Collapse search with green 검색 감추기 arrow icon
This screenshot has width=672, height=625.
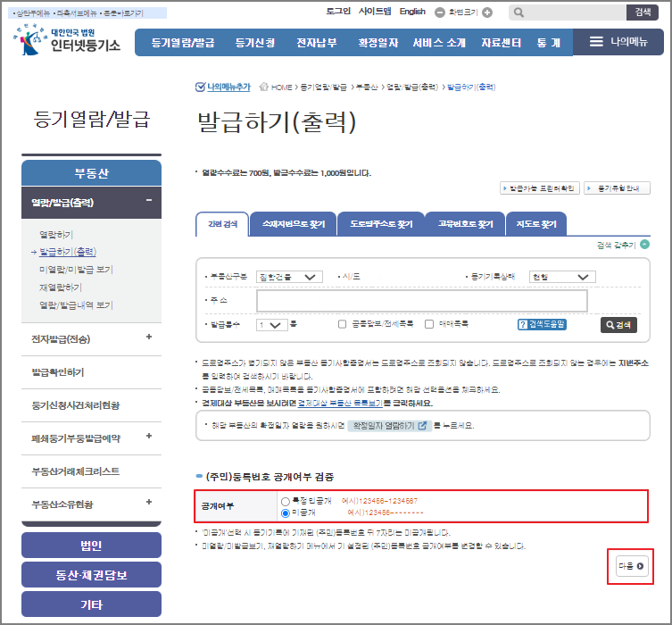pos(644,245)
